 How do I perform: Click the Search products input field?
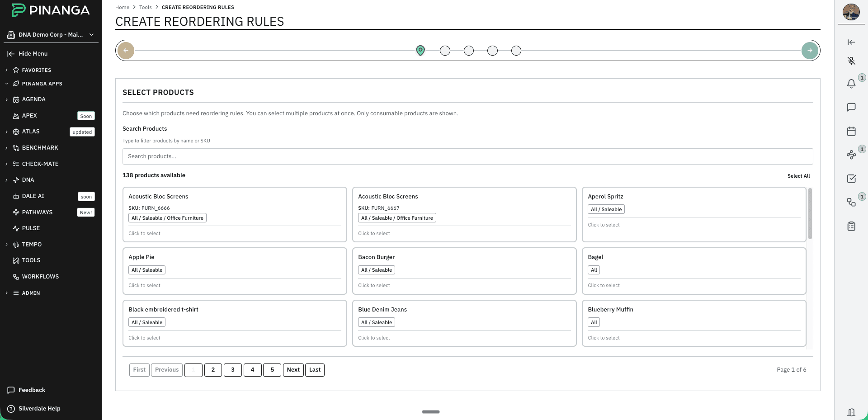click(468, 156)
